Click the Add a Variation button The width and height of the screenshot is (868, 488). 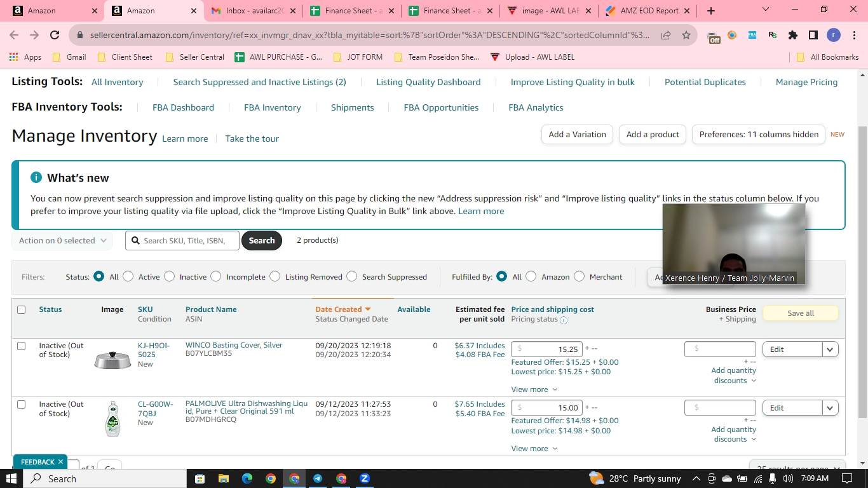[x=578, y=135]
